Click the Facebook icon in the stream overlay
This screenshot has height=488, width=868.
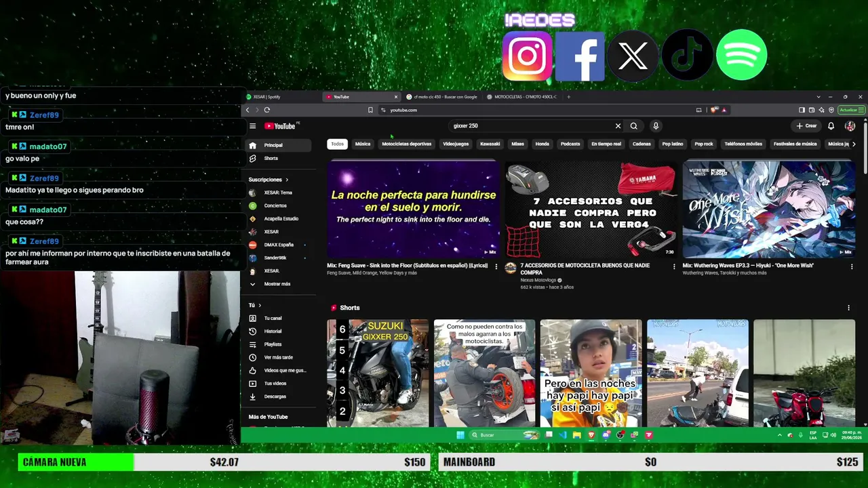[x=580, y=56]
